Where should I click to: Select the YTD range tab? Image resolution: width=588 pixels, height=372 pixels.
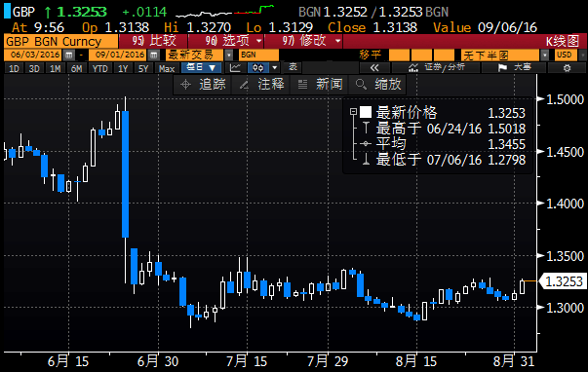pyautogui.click(x=100, y=68)
